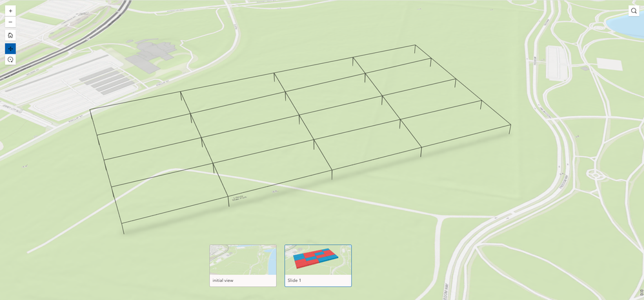
Task: Switch to the Rotate navigation tool
Action: [10, 59]
